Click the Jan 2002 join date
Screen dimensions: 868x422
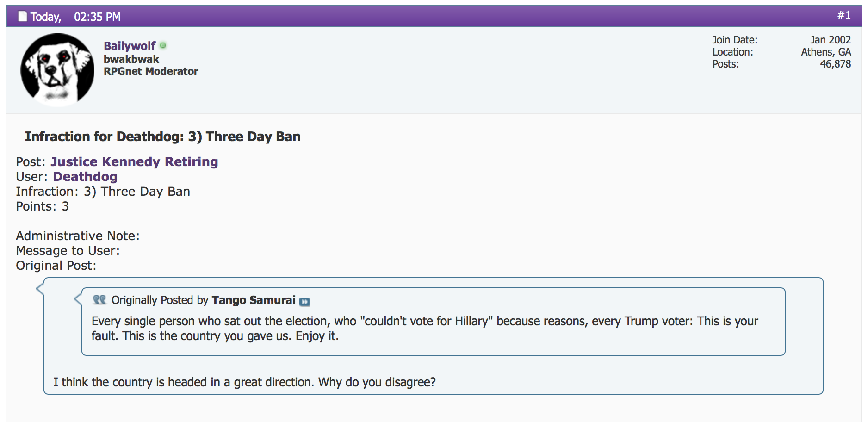(831, 40)
